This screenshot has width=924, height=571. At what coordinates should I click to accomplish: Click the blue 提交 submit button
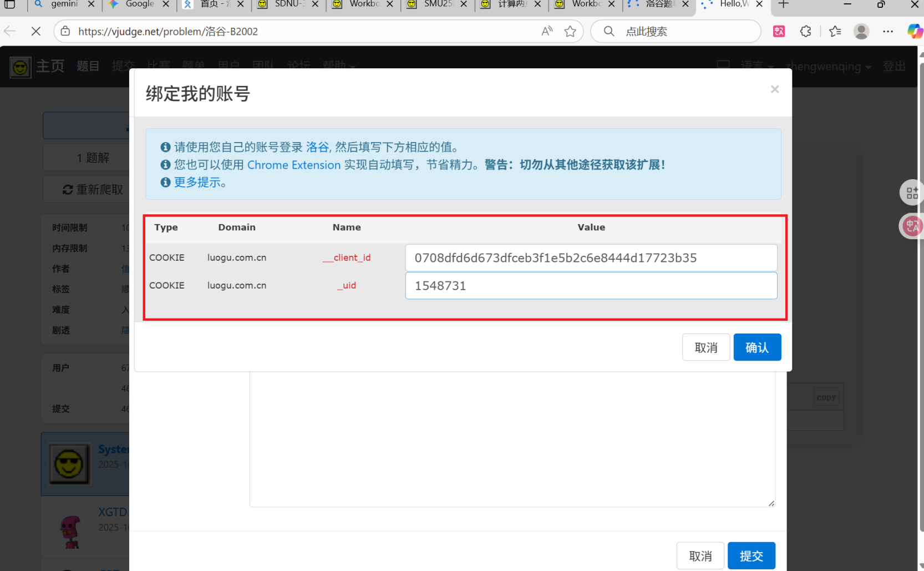(x=751, y=555)
